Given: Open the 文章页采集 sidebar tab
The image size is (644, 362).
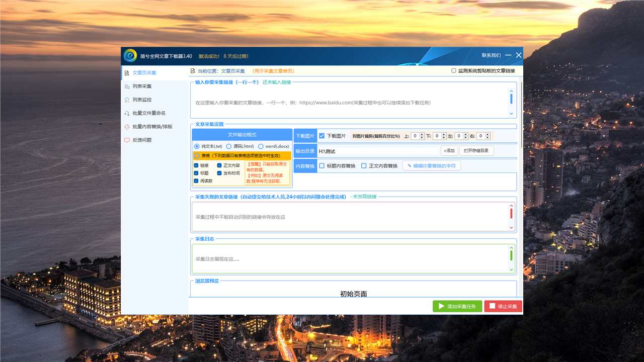Looking at the screenshot, I should tap(144, 73).
